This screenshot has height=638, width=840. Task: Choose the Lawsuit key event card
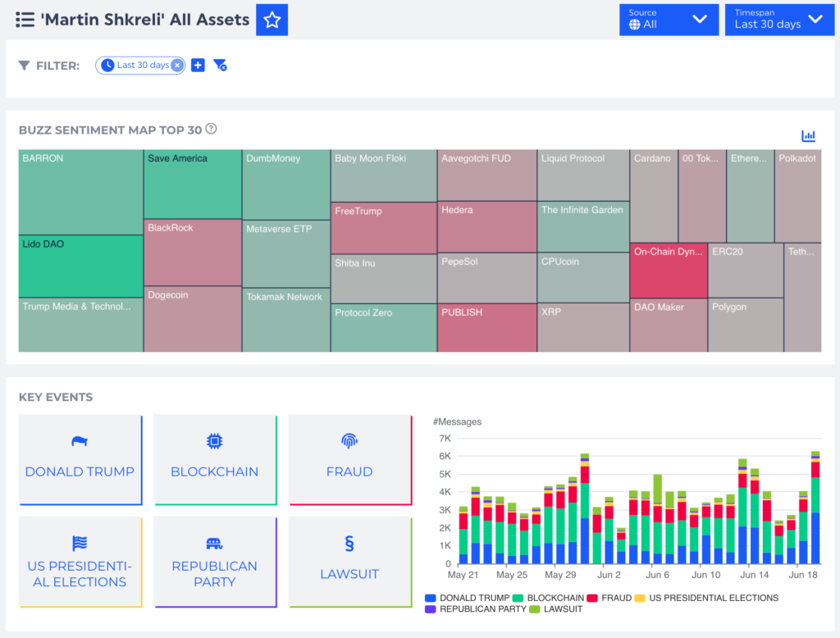[x=349, y=562]
